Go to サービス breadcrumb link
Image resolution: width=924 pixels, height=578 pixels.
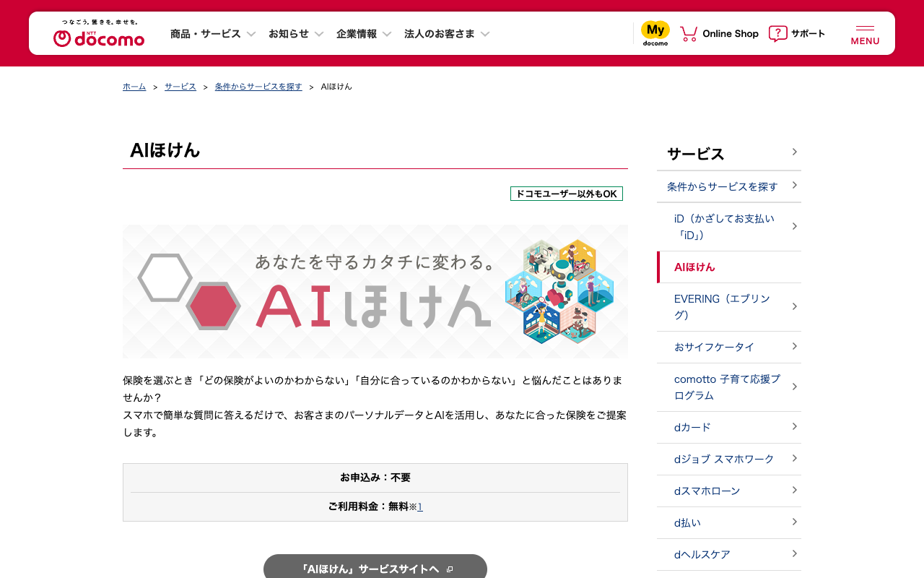click(180, 87)
